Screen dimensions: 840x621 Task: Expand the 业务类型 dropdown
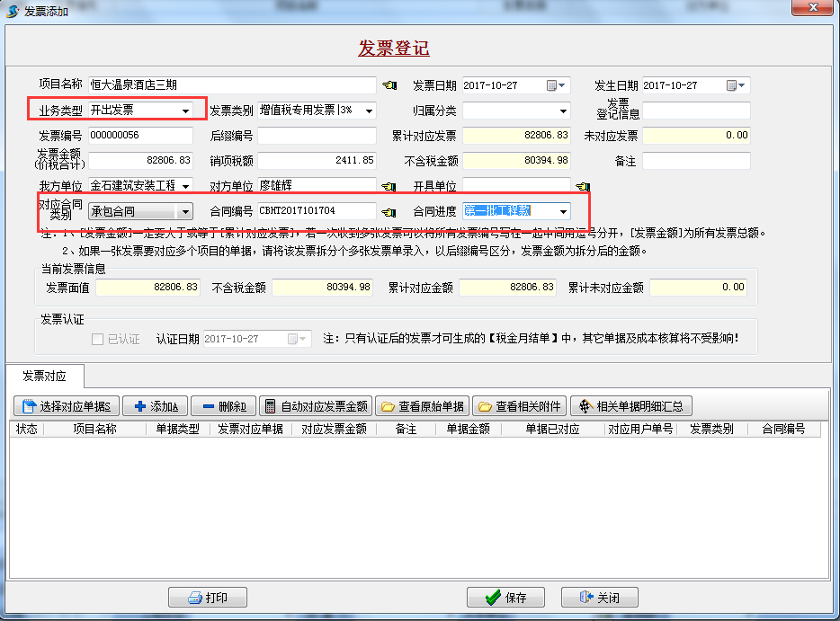pos(186,111)
